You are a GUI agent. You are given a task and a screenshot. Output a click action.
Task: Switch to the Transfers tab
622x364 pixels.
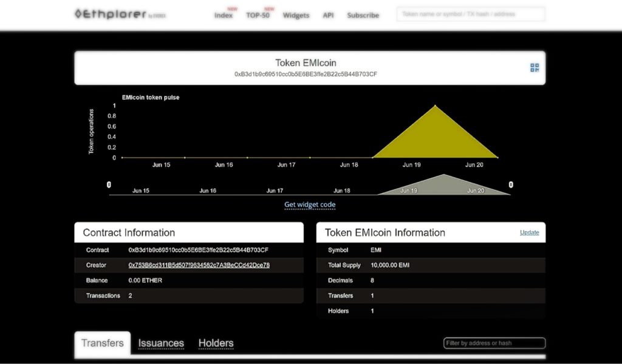click(x=102, y=343)
